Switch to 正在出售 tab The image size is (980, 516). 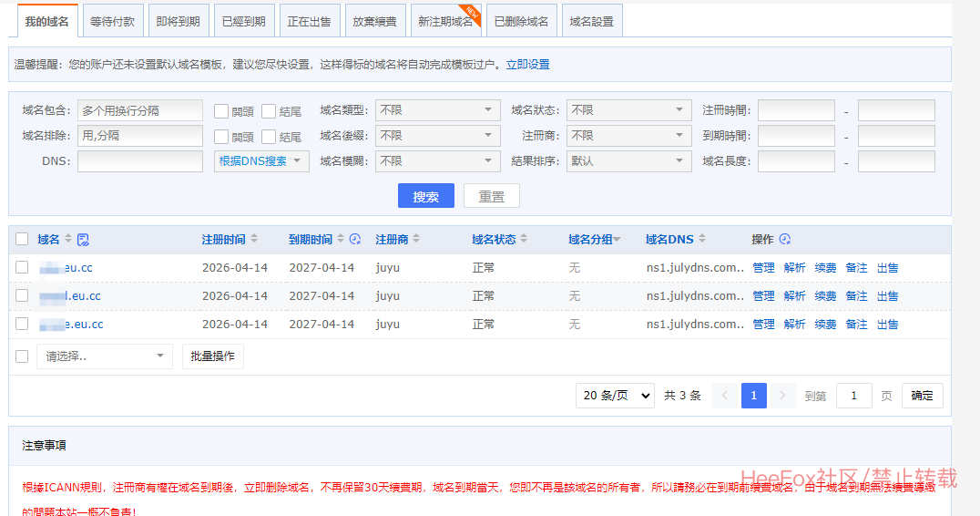coord(310,21)
